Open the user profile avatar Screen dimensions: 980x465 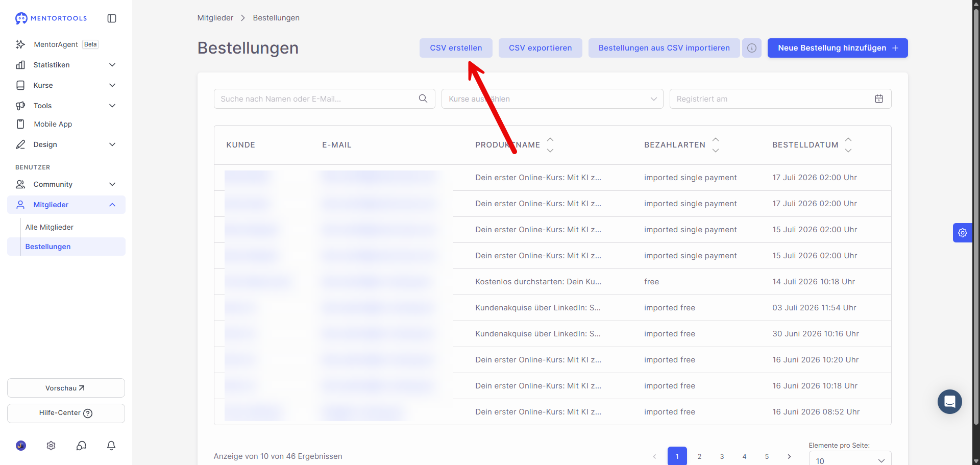tap(21, 446)
